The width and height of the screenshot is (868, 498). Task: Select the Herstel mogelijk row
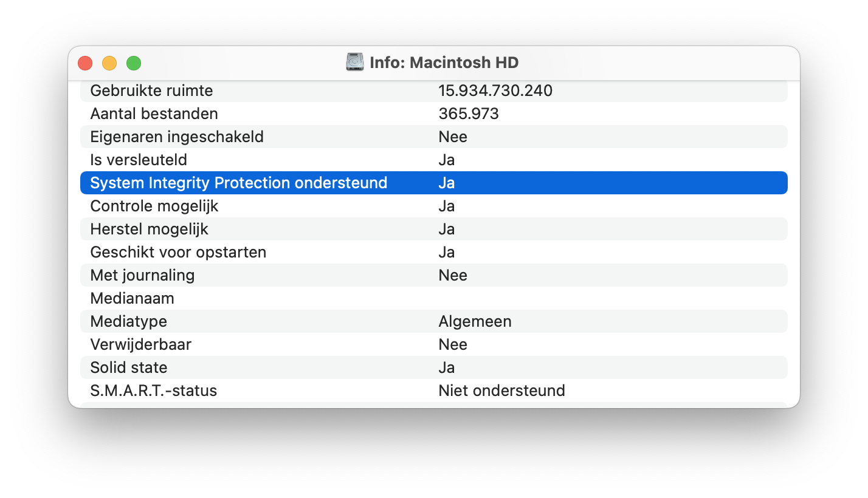434,229
